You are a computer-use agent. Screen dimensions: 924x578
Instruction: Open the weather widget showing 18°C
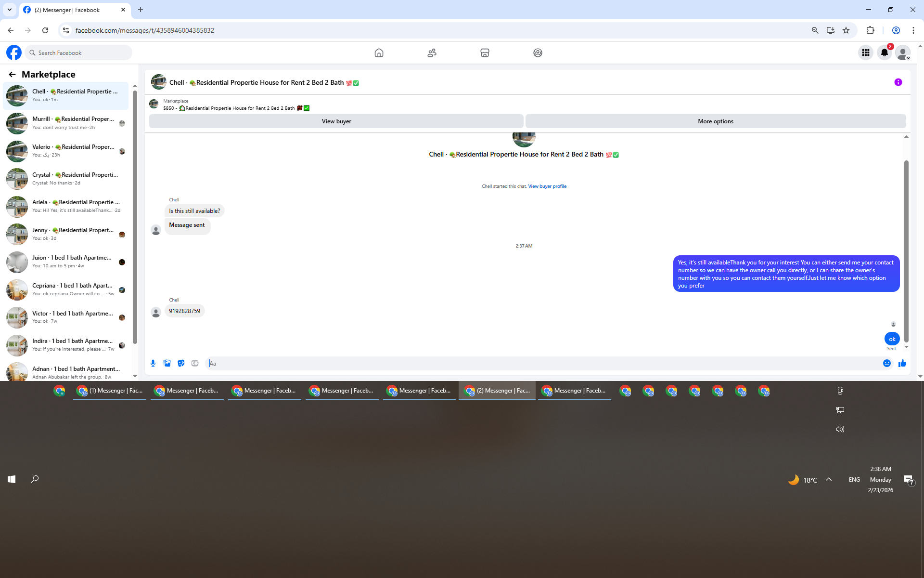[803, 480]
